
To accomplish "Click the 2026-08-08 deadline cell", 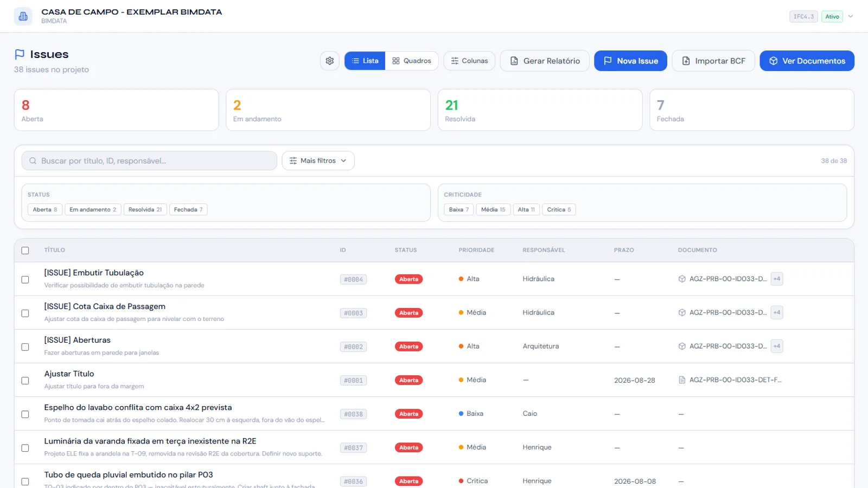I will tap(635, 481).
